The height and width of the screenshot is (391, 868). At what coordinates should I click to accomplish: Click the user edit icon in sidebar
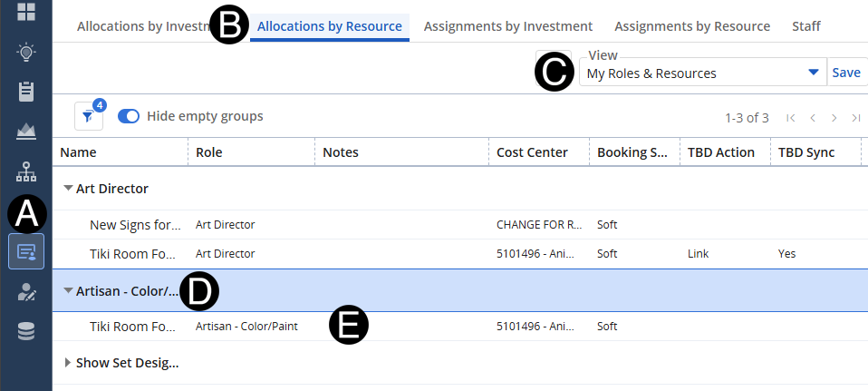(x=26, y=291)
